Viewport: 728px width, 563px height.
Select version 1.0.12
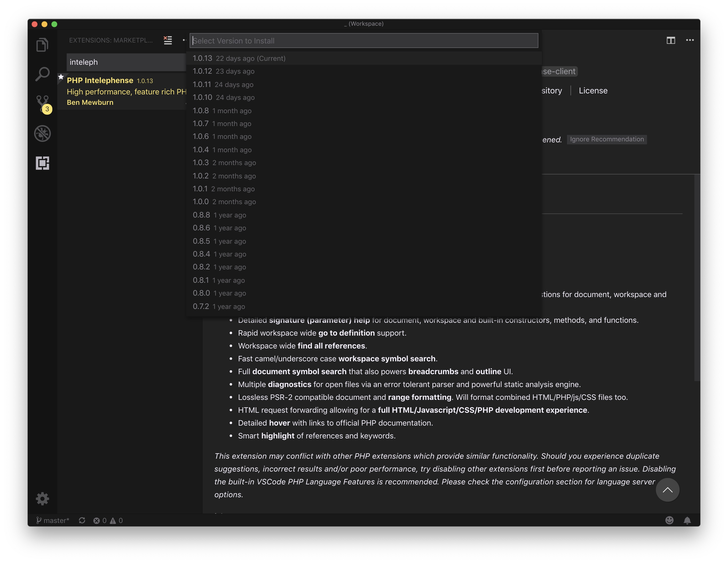364,71
